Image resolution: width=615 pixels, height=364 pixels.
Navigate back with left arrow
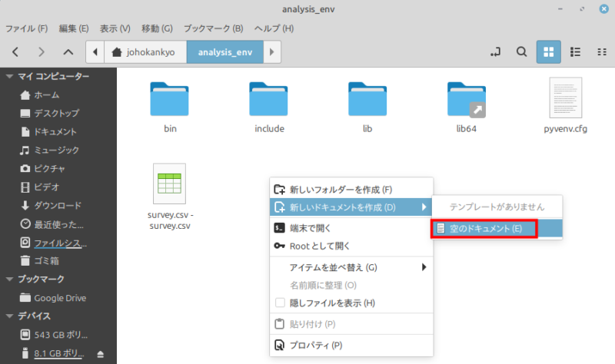pos(15,52)
